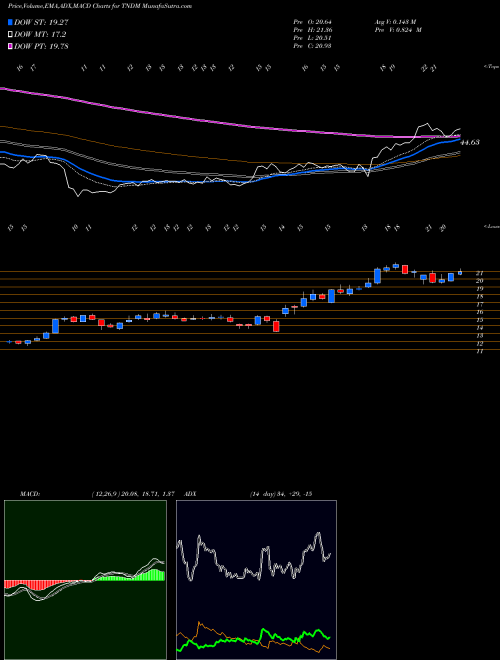Screen dimensions: 500x660
Task: Click the MACD (12,26,9) parameter values
Action: tap(133, 494)
